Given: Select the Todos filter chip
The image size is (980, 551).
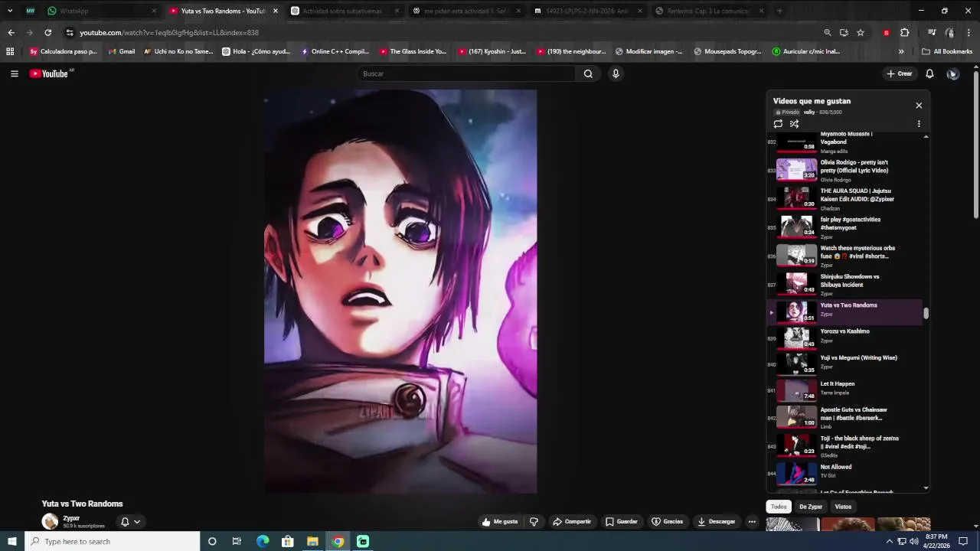Looking at the screenshot, I should pos(779,507).
